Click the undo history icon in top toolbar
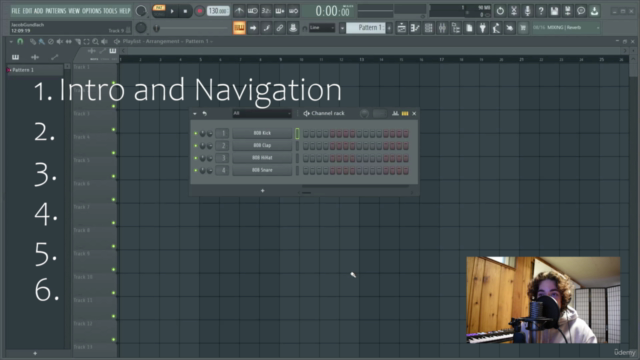This screenshot has width=640, height=360. [500, 11]
